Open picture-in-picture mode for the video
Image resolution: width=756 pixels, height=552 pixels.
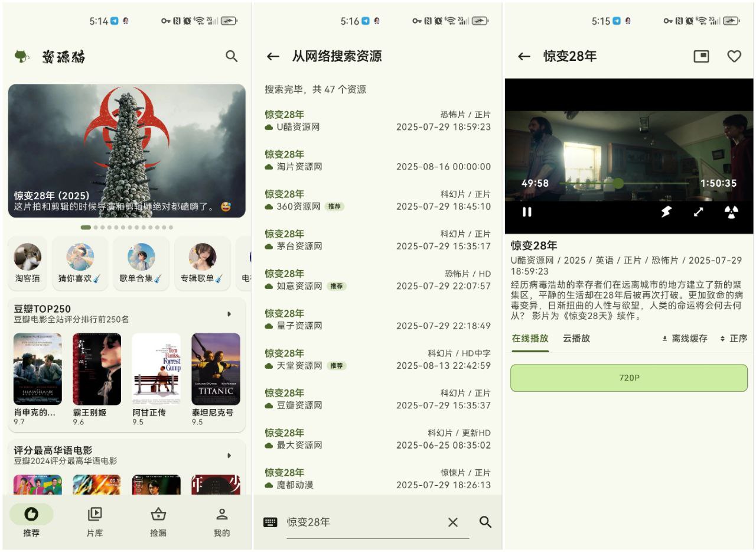[701, 56]
